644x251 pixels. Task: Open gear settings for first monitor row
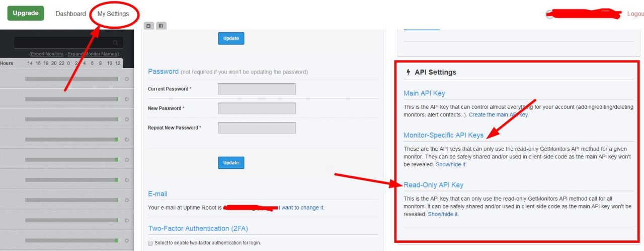127,79
